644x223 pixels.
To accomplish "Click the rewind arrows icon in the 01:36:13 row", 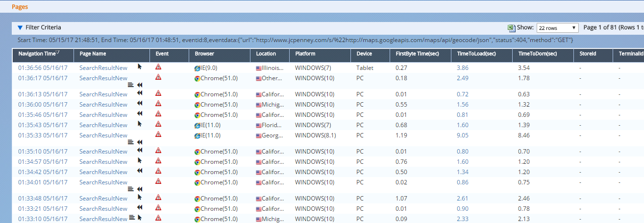I will [139, 93].
